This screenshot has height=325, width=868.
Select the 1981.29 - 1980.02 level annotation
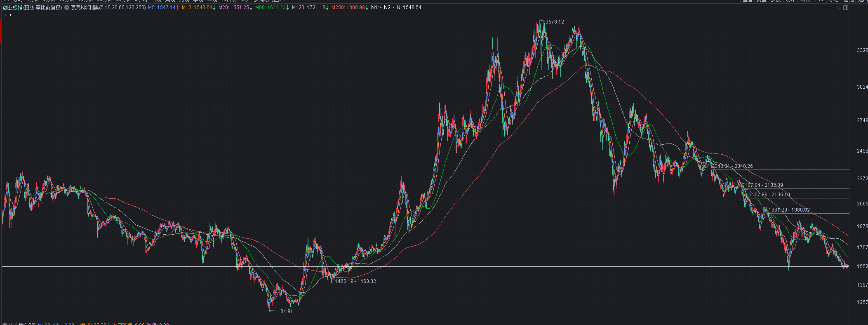click(x=789, y=210)
